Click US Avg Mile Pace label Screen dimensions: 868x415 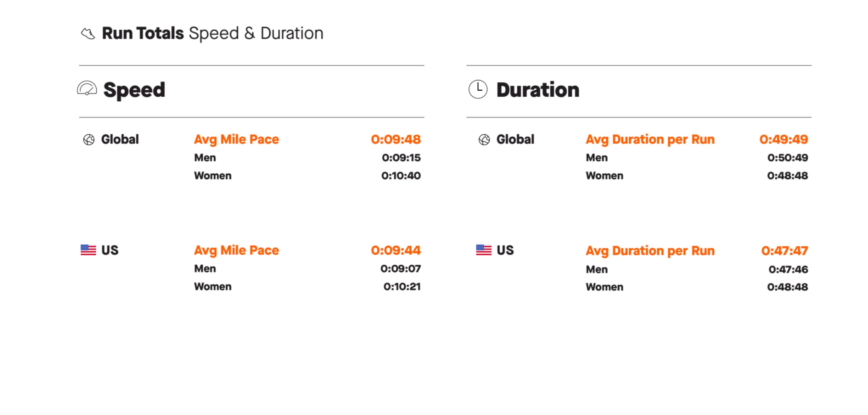click(x=236, y=250)
